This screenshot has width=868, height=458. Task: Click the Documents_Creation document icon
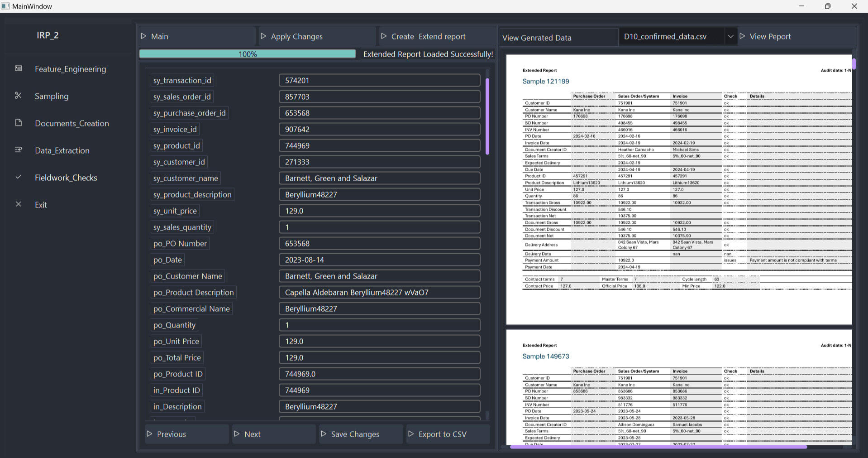(x=18, y=123)
